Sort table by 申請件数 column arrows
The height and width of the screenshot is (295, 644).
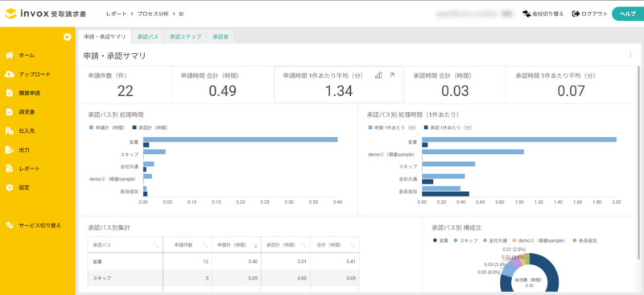[205, 245]
